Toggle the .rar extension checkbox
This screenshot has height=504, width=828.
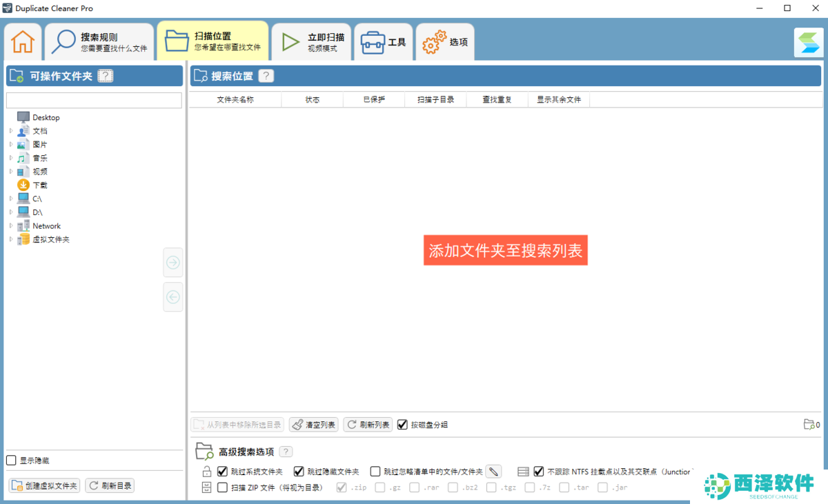415,487
